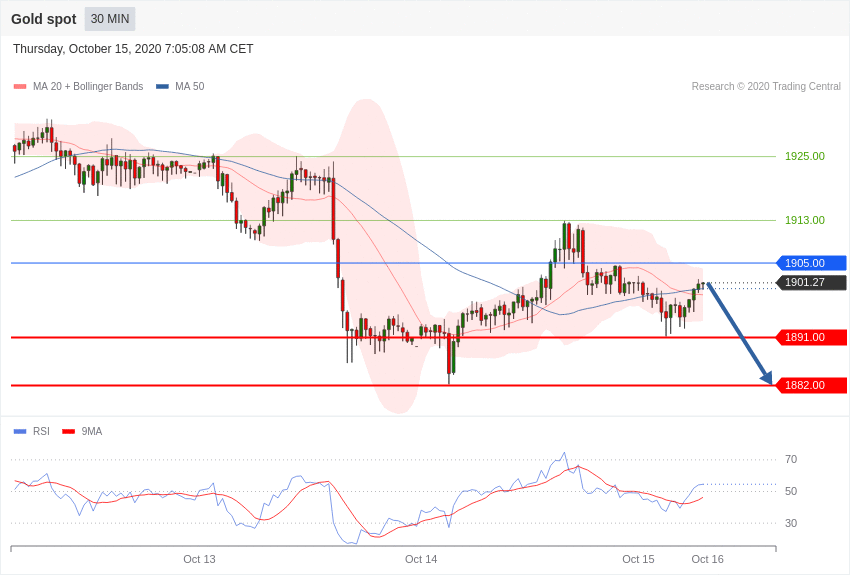Click the date and time stamp text
The width and height of the screenshot is (850, 576).
point(133,49)
